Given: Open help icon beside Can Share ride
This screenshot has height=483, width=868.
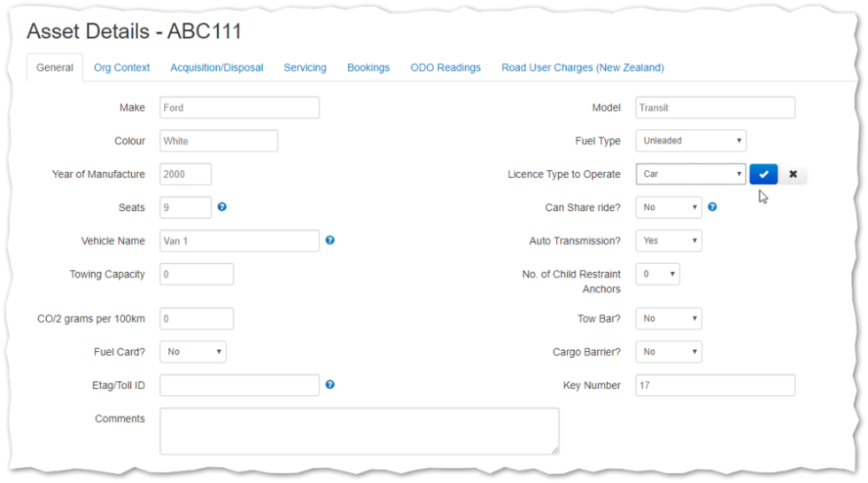Looking at the screenshot, I should (712, 206).
